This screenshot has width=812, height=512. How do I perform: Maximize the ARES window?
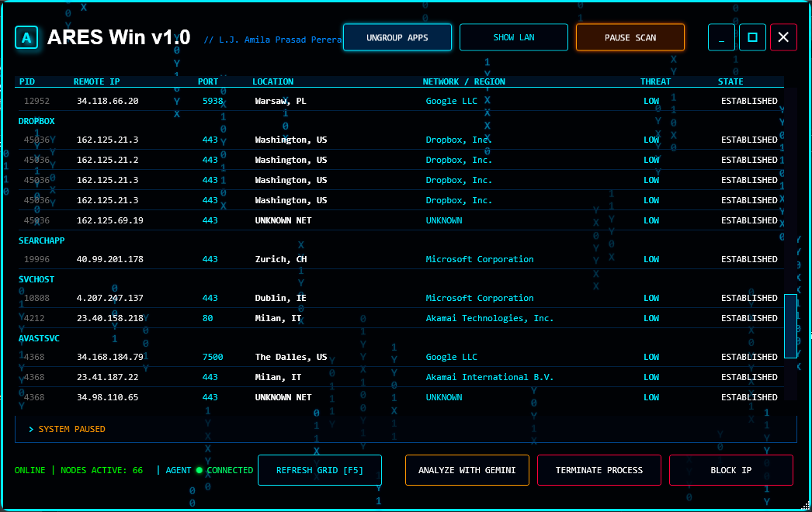[752, 37]
